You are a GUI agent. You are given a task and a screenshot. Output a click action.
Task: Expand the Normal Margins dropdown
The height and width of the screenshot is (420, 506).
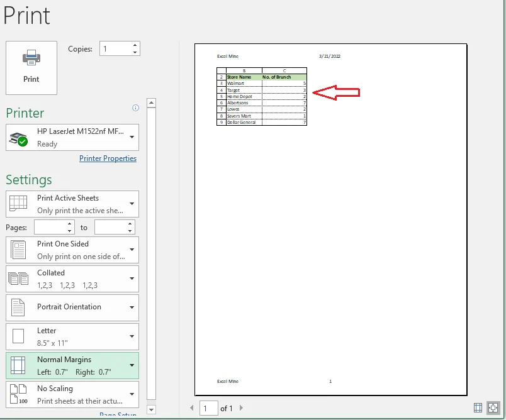pyautogui.click(x=72, y=365)
